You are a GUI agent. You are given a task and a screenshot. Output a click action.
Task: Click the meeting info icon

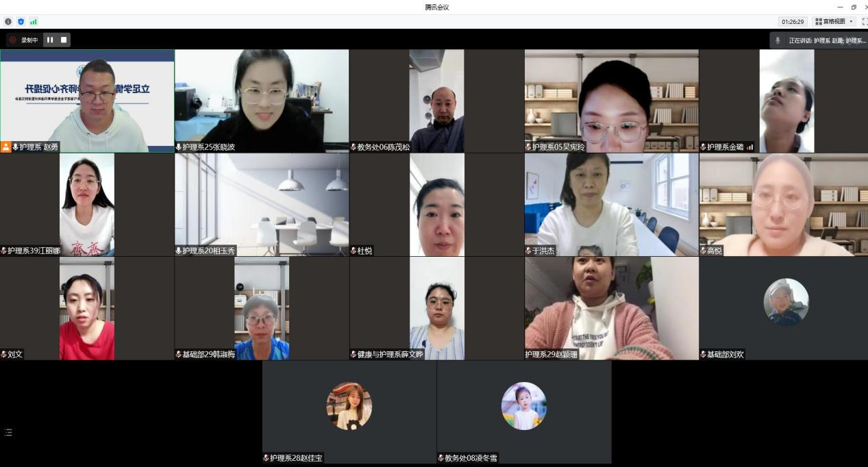(9, 22)
